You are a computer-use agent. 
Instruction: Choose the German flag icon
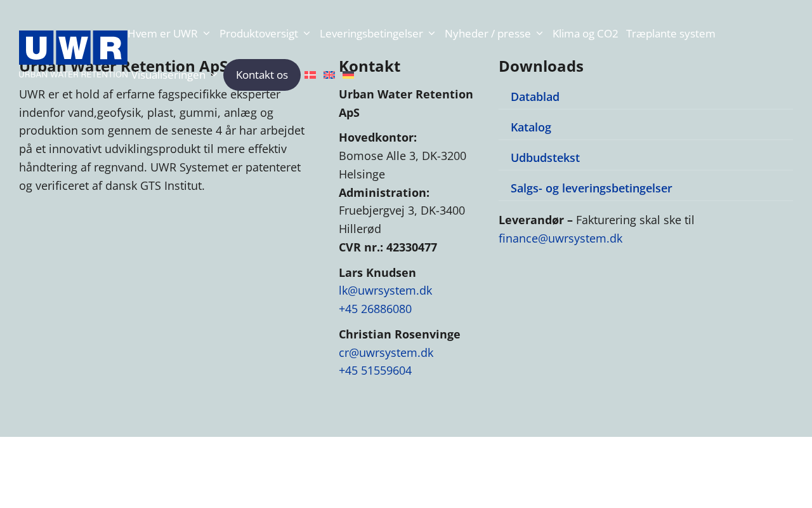[x=348, y=75]
